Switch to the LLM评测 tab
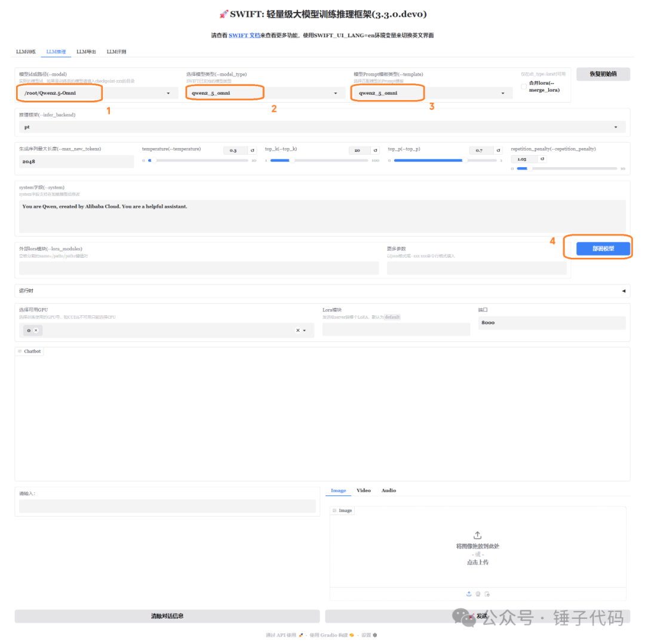The image size is (645, 644). coord(116,52)
